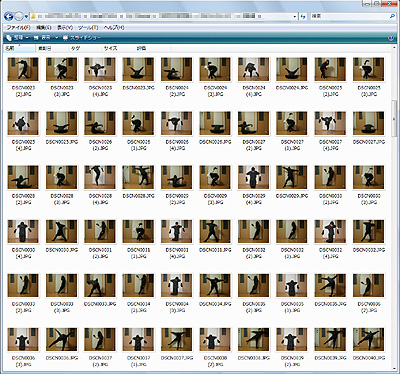Screen dimensions: 400x374
Task: Click file name label DSCN0032 (4).JPG
Action: (x=330, y=253)
